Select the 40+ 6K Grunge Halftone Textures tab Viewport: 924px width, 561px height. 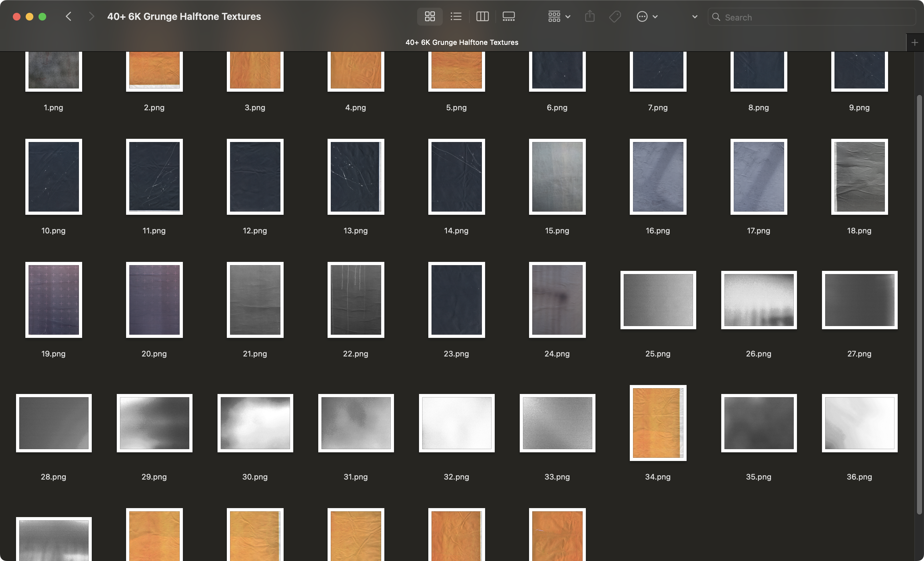pos(462,42)
